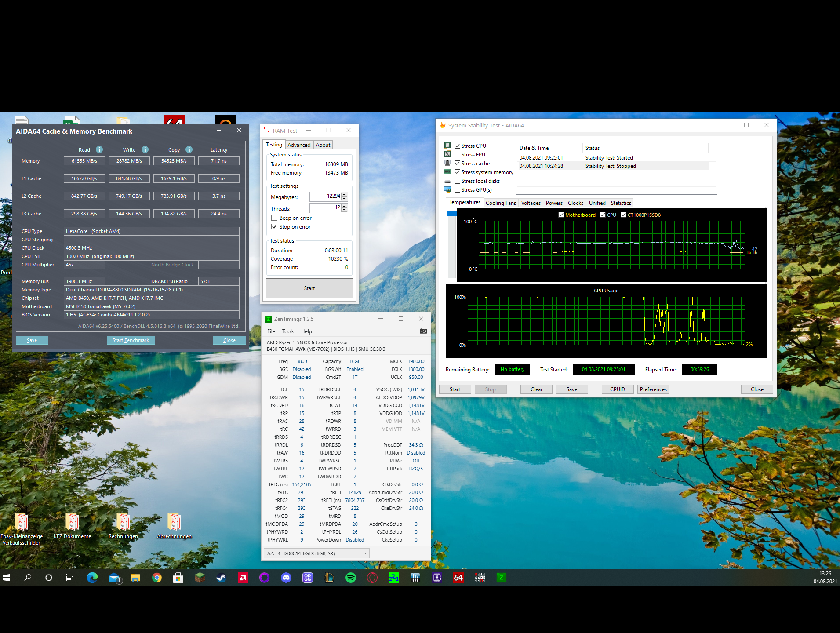Image resolution: width=840 pixels, height=633 pixels.
Task: Enable the Stress FPU checkbox
Action: (x=458, y=155)
